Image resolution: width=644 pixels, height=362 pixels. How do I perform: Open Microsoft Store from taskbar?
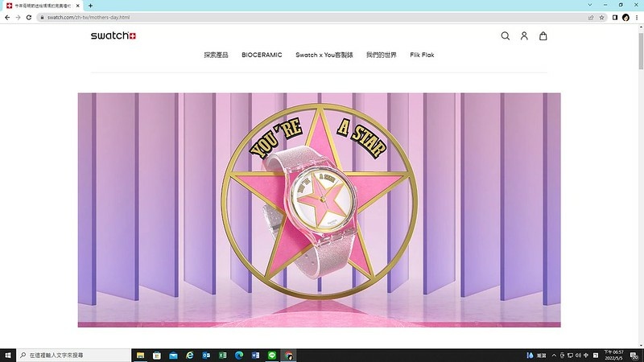coord(157,355)
